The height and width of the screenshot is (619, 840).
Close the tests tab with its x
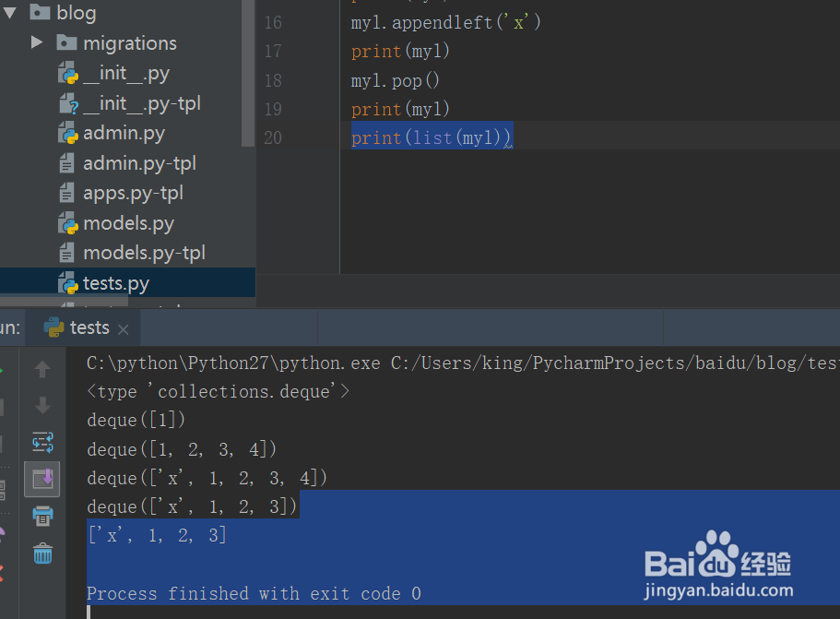(124, 327)
